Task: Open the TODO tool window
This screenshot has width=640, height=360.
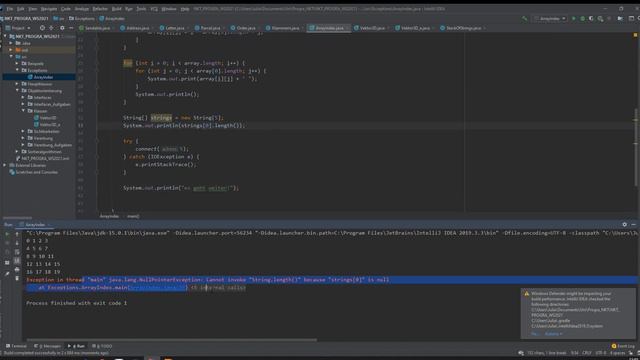Action: (x=102, y=346)
